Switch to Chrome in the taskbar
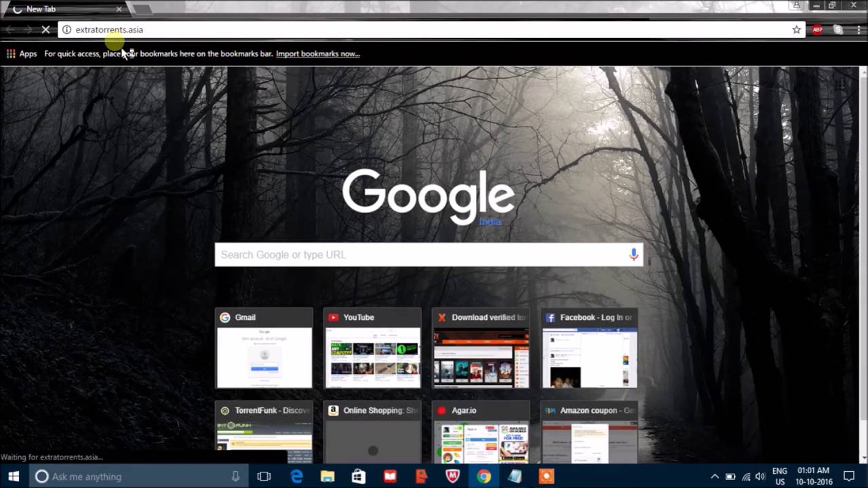This screenshot has width=868, height=488. pyautogui.click(x=484, y=476)
